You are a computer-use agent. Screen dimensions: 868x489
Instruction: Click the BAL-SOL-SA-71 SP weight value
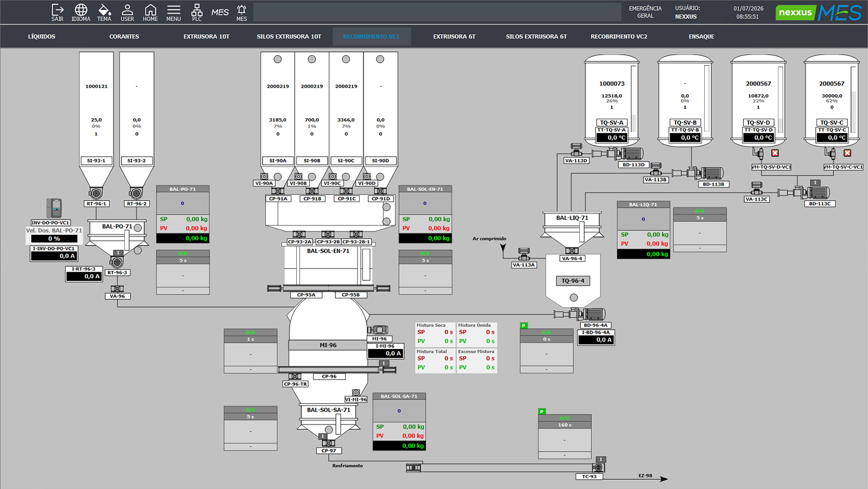413,427
